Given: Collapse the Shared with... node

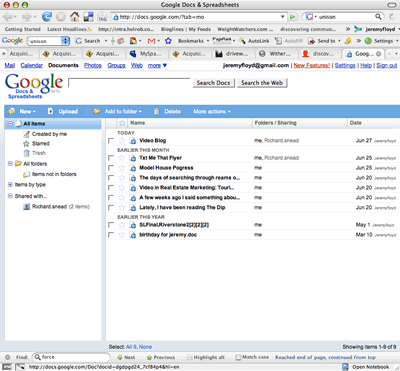Looking at the screenshot, I should (x=10, y=196).
